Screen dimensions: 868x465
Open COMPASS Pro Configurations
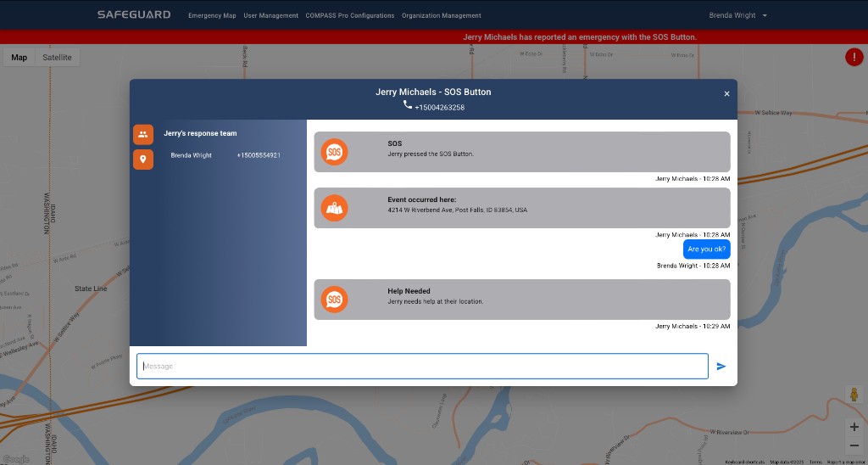349,15
